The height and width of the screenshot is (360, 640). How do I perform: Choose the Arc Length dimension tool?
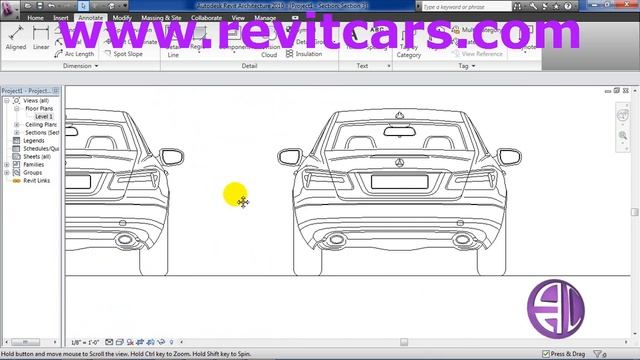tap(74, 54)
